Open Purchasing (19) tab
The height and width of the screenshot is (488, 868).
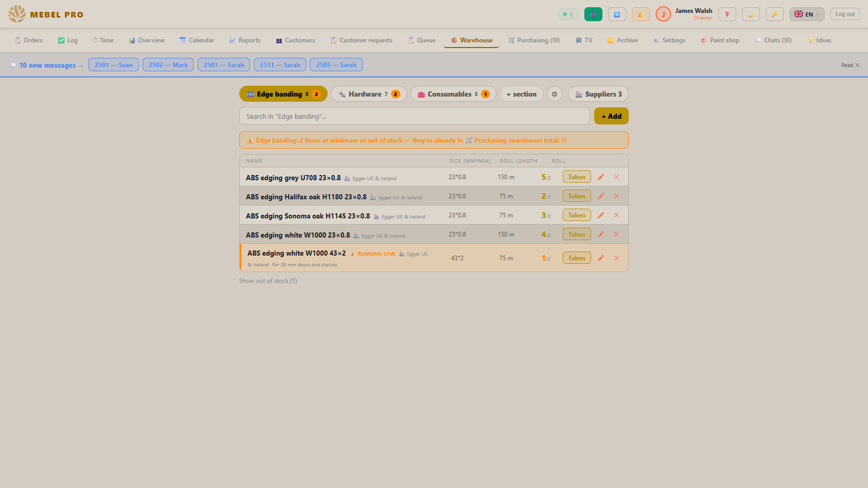tap(534, 40)
